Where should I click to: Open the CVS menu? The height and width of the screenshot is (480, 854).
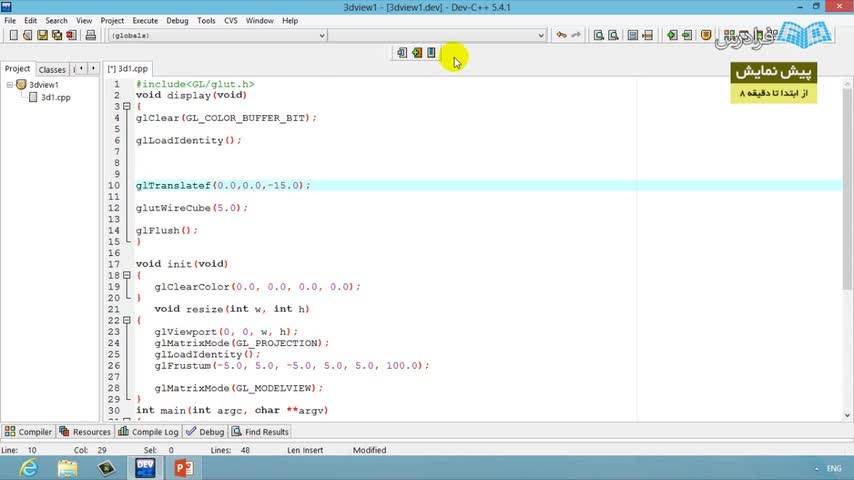tap(230, 21)
